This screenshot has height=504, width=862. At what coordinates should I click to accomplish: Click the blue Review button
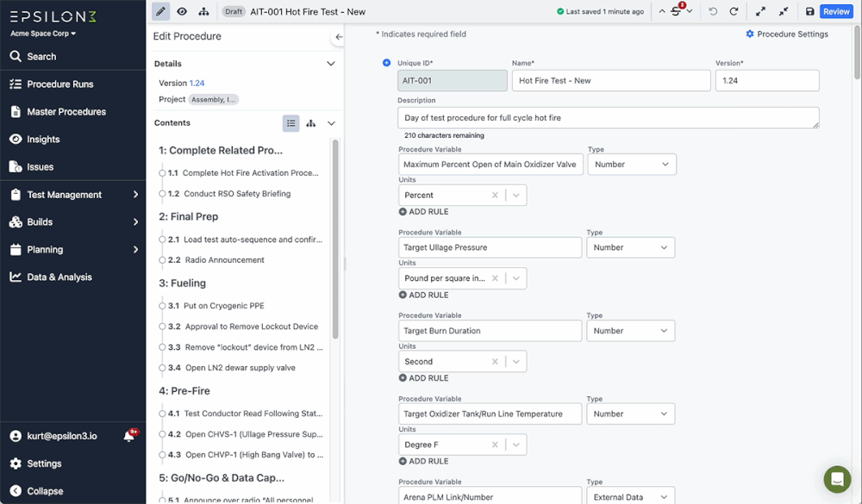tap(836, 11)
